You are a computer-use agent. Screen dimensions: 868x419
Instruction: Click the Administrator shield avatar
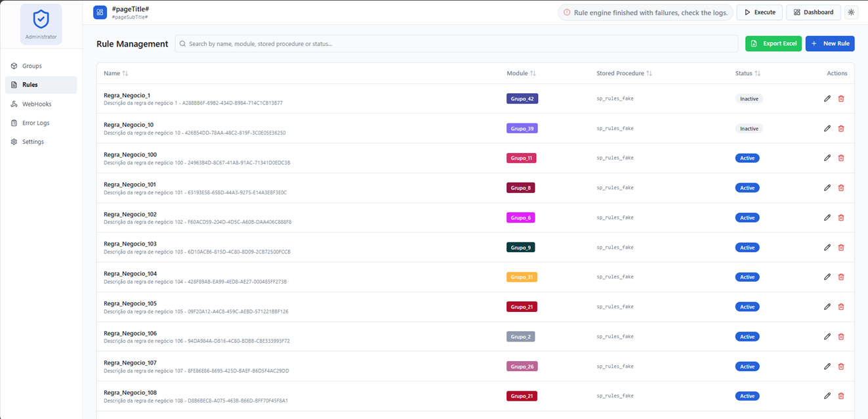tap(41, 24)
